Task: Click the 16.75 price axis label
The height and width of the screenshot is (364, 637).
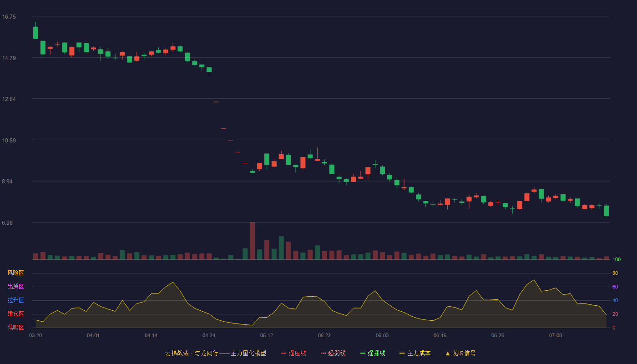Action: pos(9,17)
